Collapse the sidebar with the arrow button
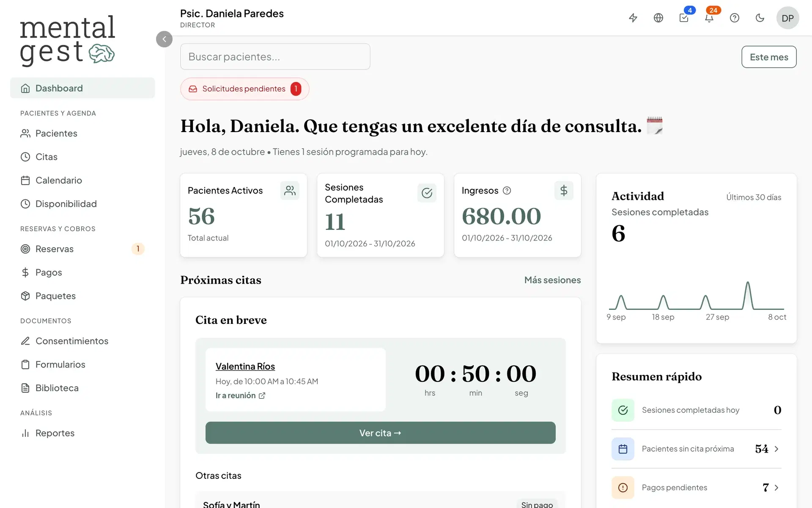The image size is (812, 508). (x=164, y=39)
